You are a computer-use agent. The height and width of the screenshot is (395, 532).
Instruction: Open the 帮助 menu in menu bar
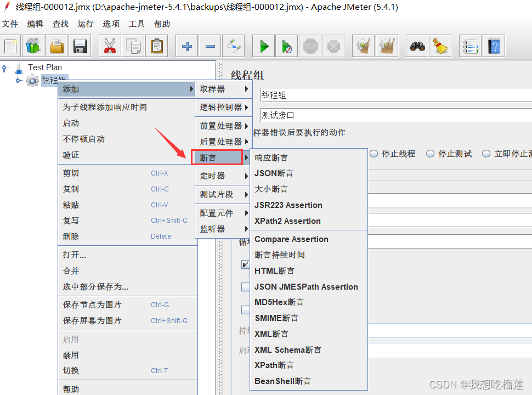click(162, 24)
